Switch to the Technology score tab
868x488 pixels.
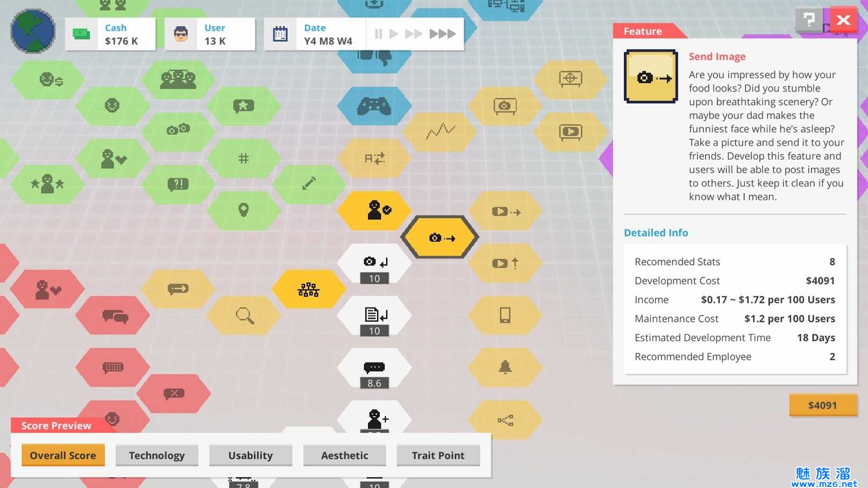tap(157, 455)
